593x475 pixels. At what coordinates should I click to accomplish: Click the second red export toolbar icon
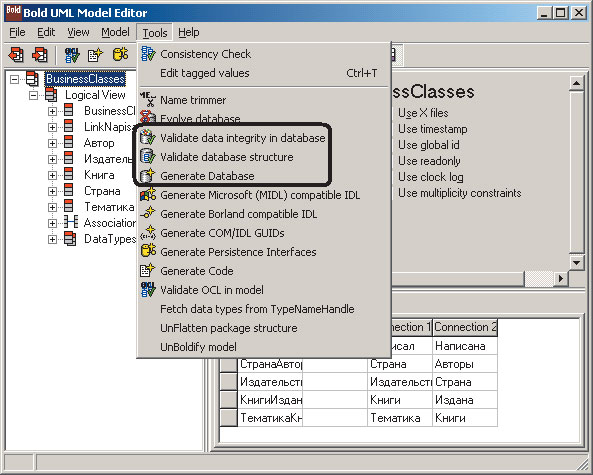40,55
